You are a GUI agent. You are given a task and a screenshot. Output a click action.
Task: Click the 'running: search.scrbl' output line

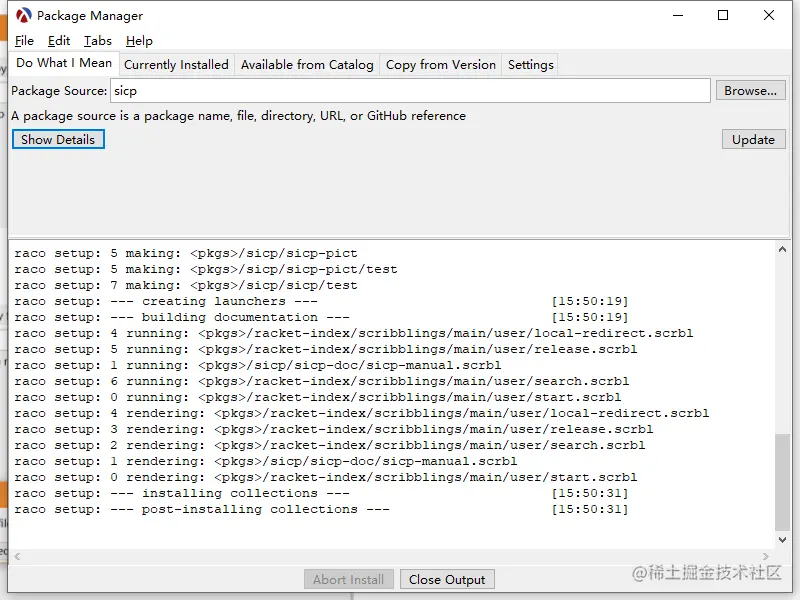click(x=321, y=381)
